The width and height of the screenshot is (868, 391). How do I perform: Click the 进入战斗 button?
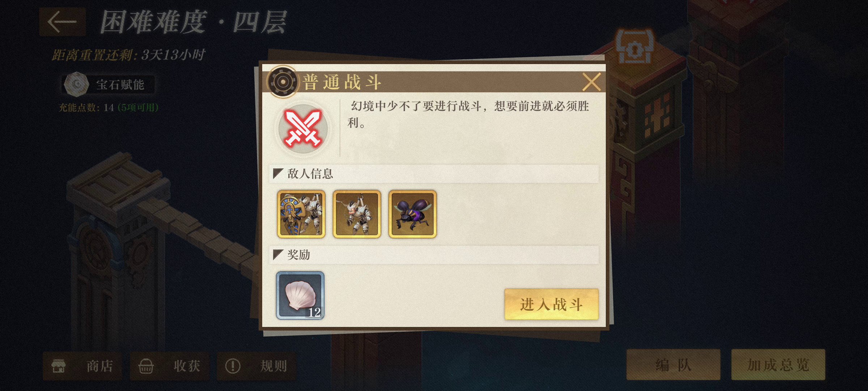(x=551, y=304)
